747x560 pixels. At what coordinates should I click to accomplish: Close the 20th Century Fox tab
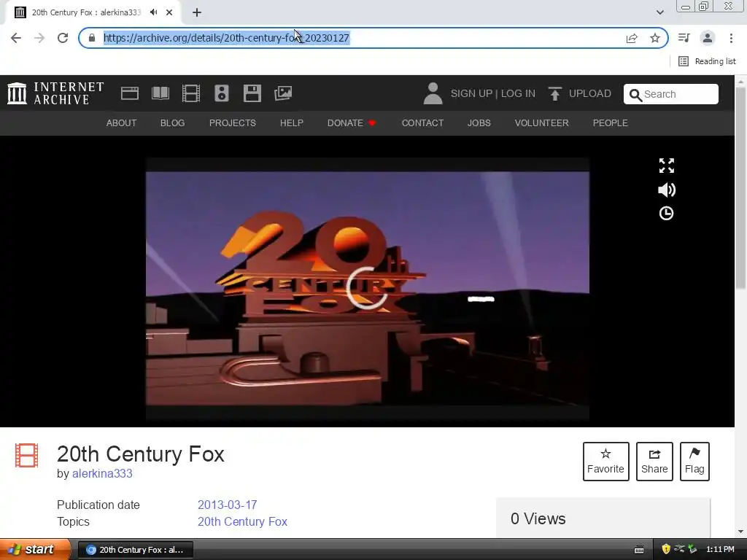coord(169,12)
